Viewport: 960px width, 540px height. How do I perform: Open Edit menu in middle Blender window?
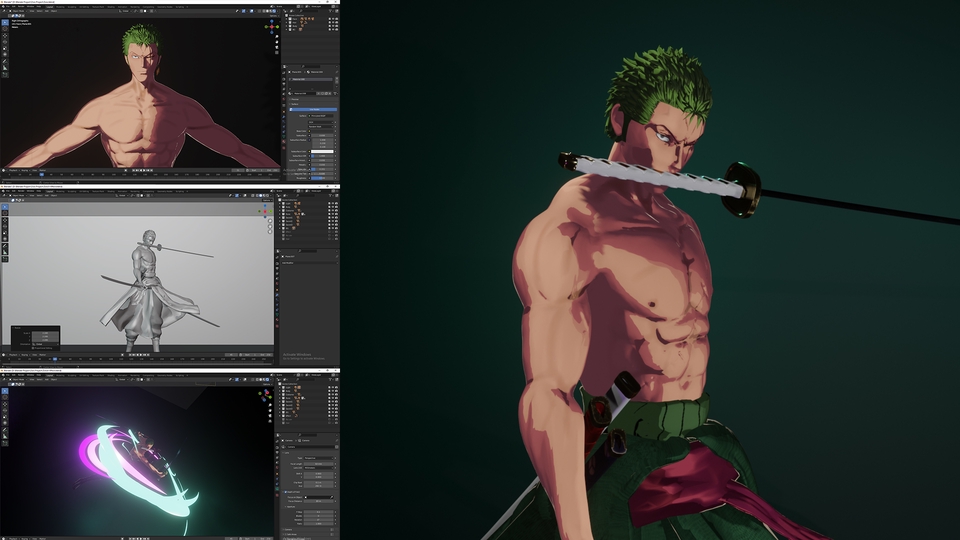tap(13, 191)
